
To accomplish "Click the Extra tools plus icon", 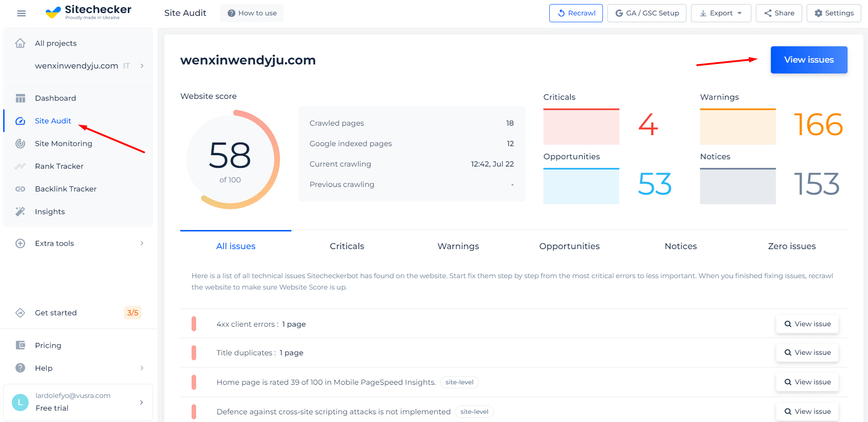I will tap(20, 243).
